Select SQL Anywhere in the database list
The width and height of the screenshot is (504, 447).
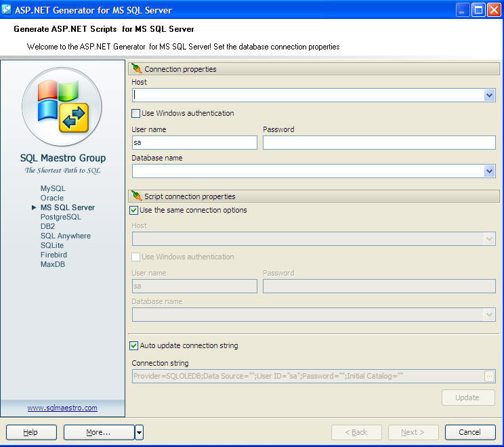click(x=66, y=236)
